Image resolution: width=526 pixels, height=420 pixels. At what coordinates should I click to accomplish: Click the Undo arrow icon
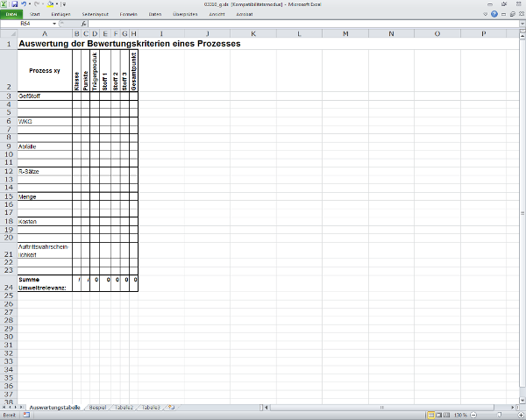25,4
